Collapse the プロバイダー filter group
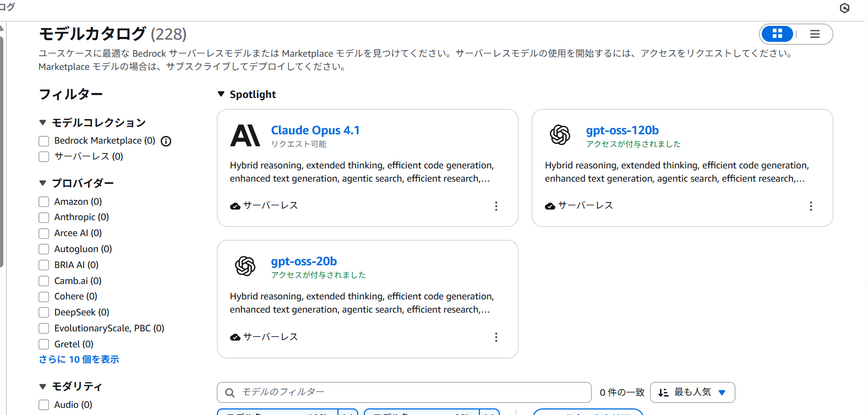Image resolution: width=868 pixels, height=415 pixels. point(43,183)
